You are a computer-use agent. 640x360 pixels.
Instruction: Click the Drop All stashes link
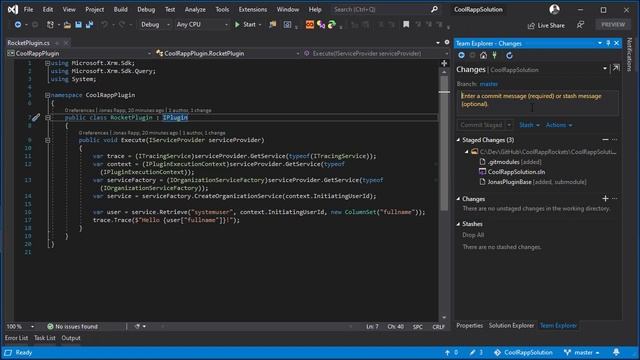473,235
